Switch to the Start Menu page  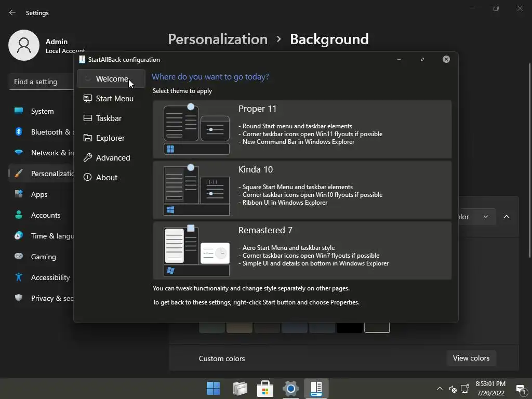click(111, 98)
